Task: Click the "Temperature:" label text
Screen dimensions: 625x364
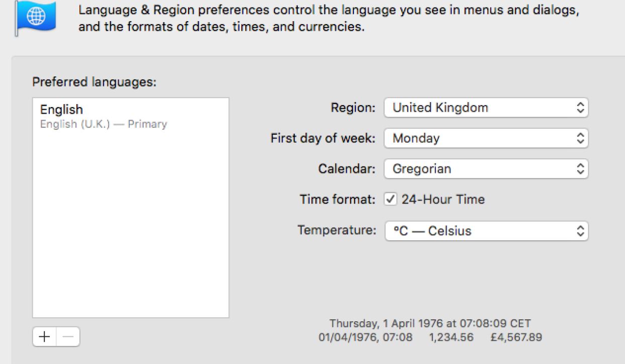Action: click(x=336, y=230)
